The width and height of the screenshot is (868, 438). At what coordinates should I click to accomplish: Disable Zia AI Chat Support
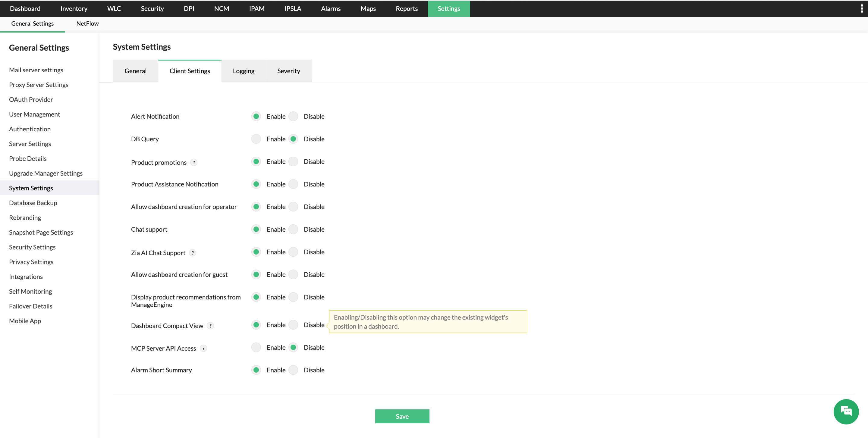point(293,252)
